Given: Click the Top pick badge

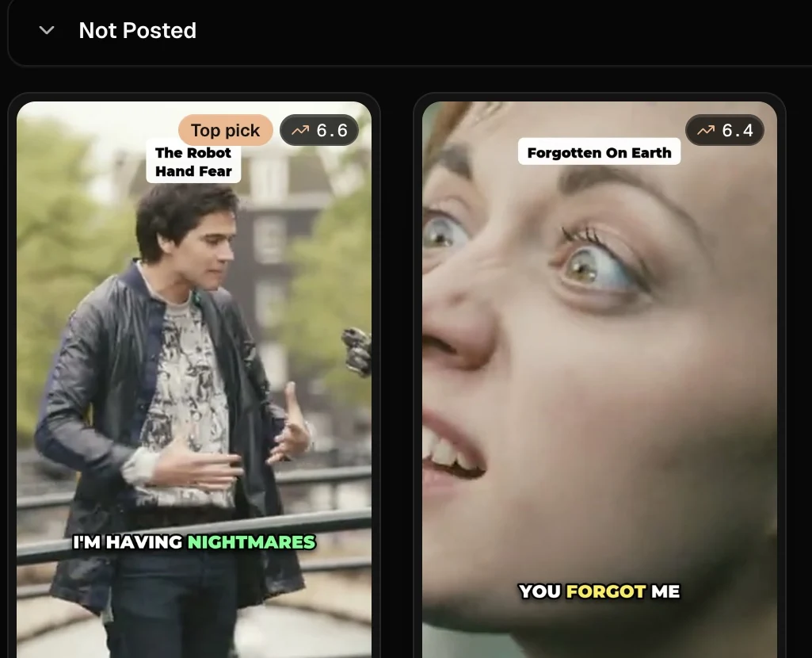Looking at the screenshot, I should (x=225, y=130).
